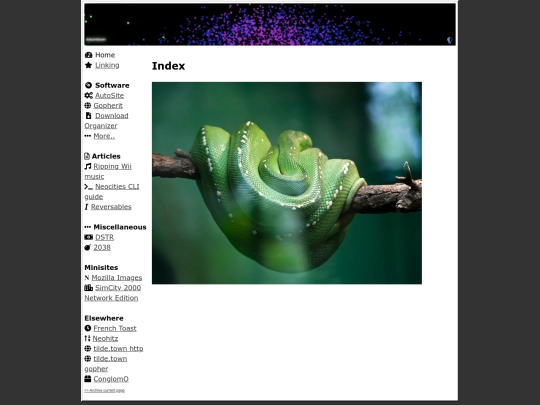Open the AutoSite software page
Screen dimensions: 540x405
click(x=110, y=95)
